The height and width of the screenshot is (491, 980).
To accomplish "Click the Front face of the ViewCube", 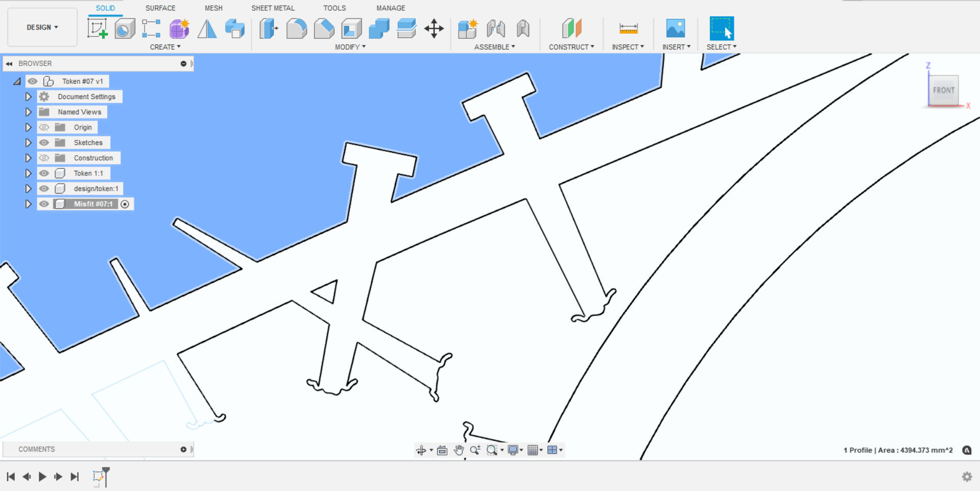I will tap(944, 90).
